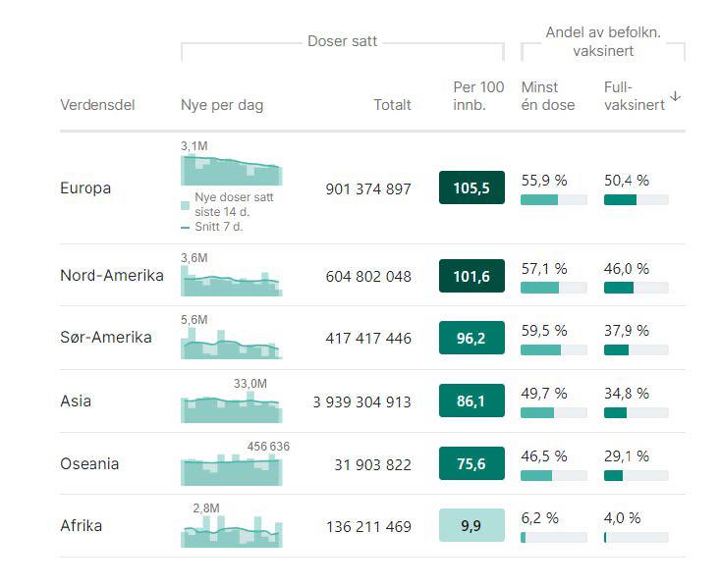Click the Afrika daily doses sparkline
The height and width of the screenshot is (588, 720).
coord(231,532)
